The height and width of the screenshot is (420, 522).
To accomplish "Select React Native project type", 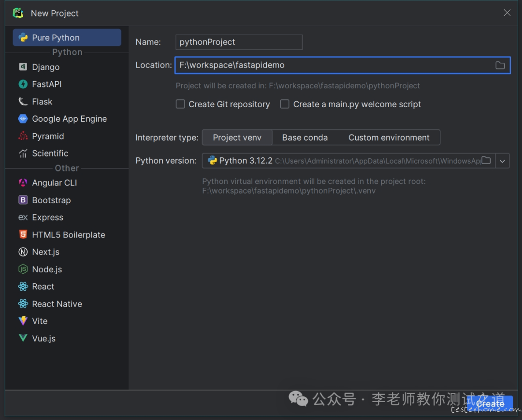I will coord(67,304).
